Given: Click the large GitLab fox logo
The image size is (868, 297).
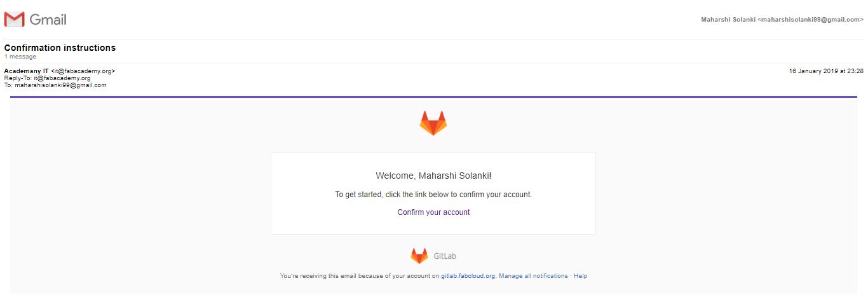Looking at the screenshot, I should coord(433,123).
